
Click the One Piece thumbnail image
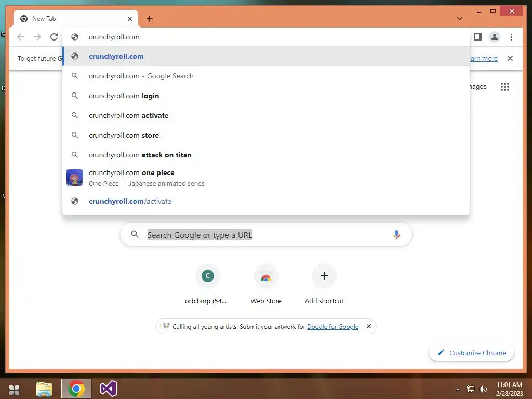pyautogui.click(x=75, y=178)
